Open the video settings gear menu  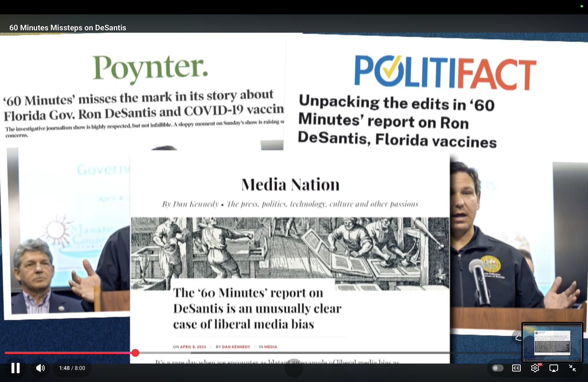click(x=536, y=368)
